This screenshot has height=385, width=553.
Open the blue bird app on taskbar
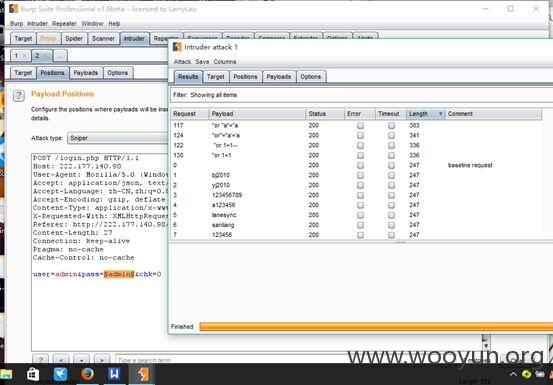pos(60,374)
